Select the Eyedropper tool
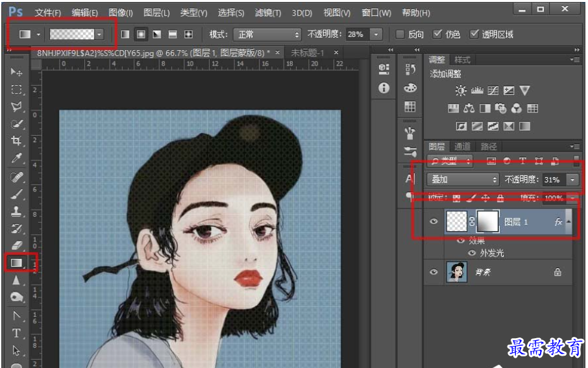The image size is (588, 368). [16, 158]
